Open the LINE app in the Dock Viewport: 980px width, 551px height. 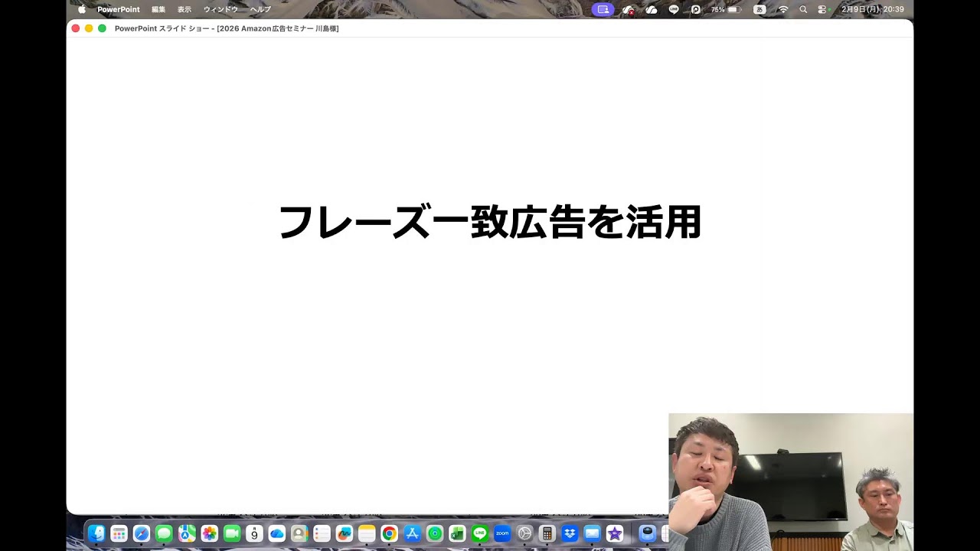point(480,533)
